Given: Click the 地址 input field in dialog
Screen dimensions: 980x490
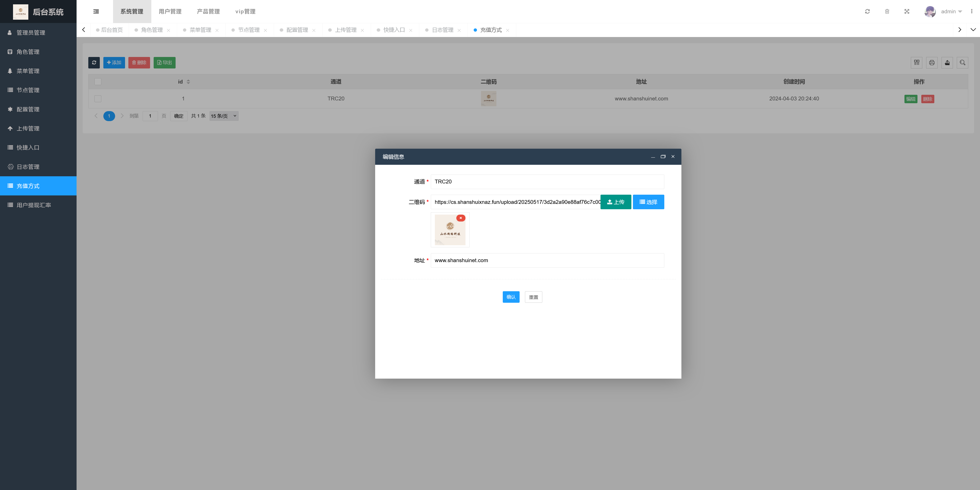Looking at the screenshot, I should pos(547,260).
